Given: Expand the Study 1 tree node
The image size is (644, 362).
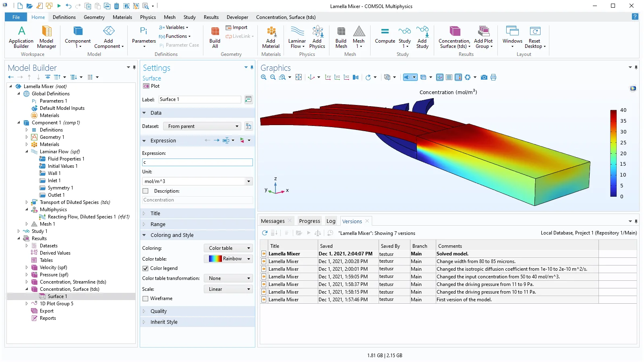Looking at the screenshot, I should (19, 231).
